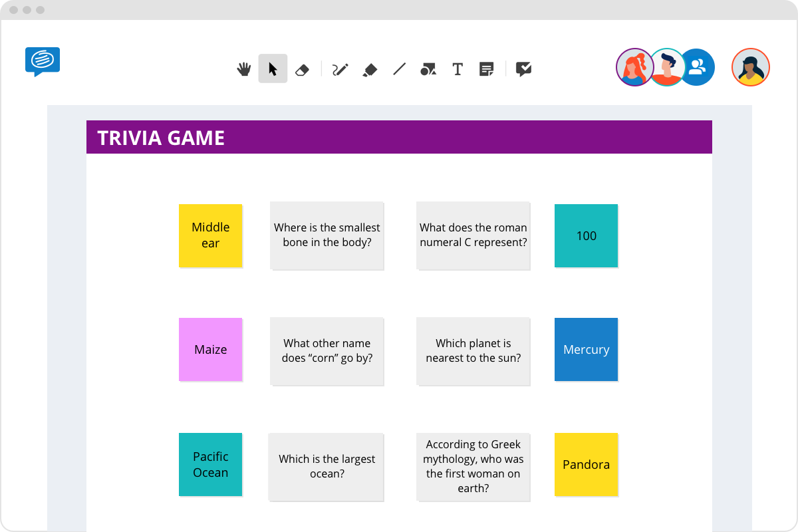
Task: Choose the straight line tool
Action: 399,68
